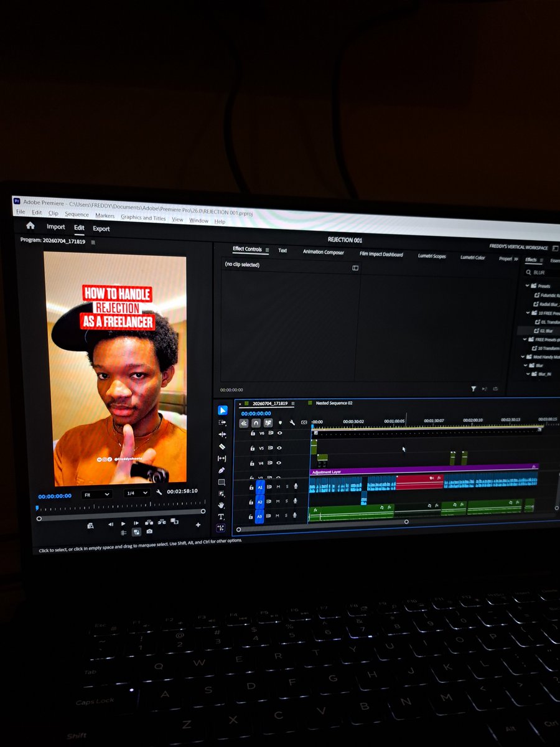Click the Export Frame camera icon
The width and height of the screenshot is (560, 747).
tap(149, 532)
